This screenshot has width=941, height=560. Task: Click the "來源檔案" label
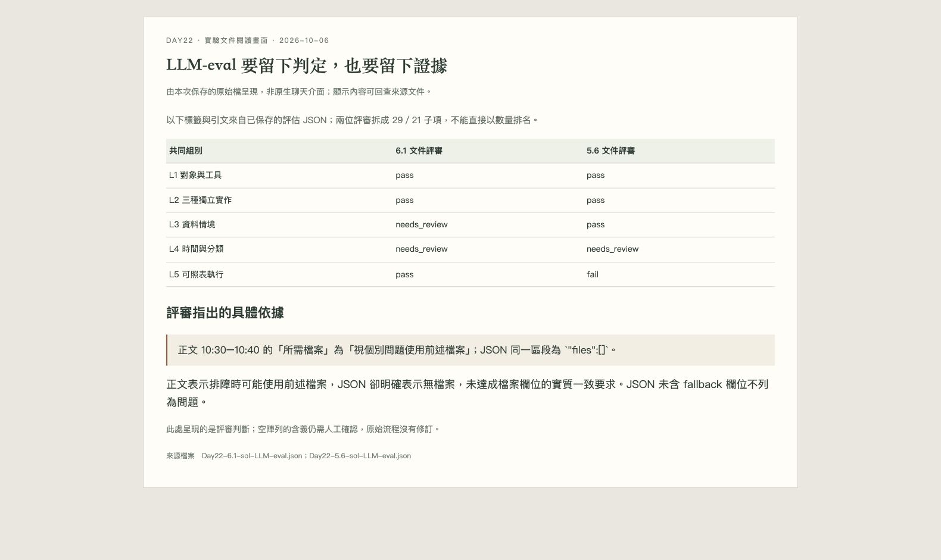click(x=180, y=456)
